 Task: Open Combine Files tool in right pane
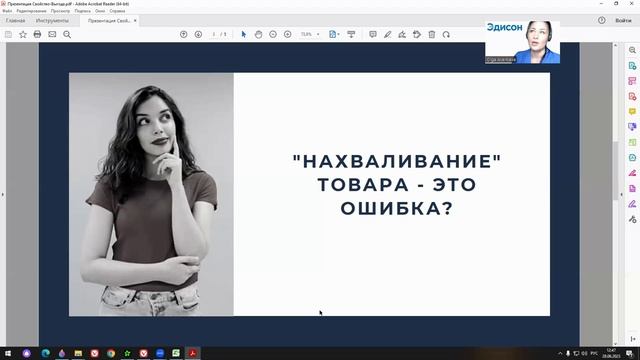(632, 127)
